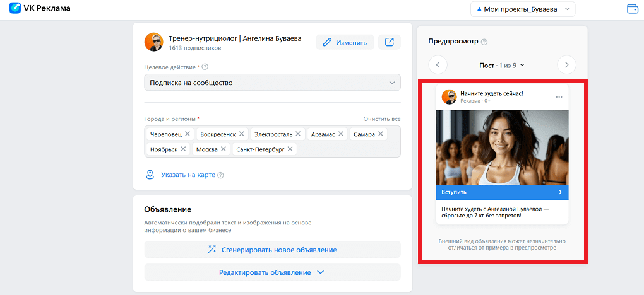This screenshot has height=295, width=644.
Task: Click Сгенерировать новое объявление button
Action: (x=272, y=250)
